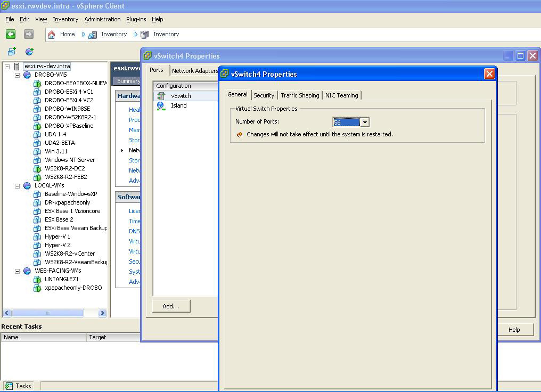The image size is (541, 392).
Task: Collapse the esxi.rwvdev.intra host node
Action: coord(7,67)
